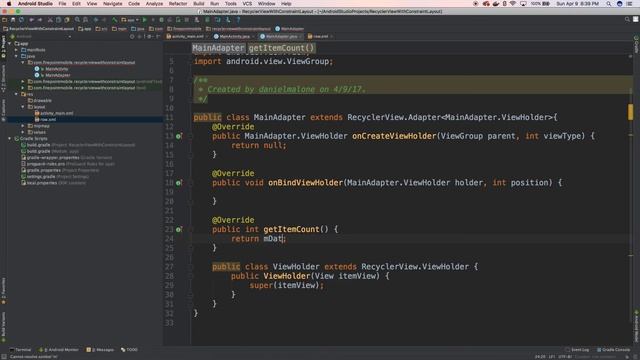Click the Synchronize toolbar icon
This screenshot has height=360, width=640.
coord(21,20)
